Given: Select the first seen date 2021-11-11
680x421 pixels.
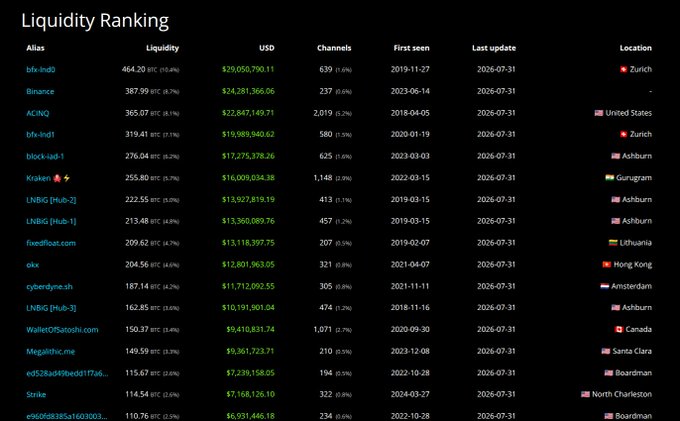Looking at the screenshot, I should click(x=410, y=286).
